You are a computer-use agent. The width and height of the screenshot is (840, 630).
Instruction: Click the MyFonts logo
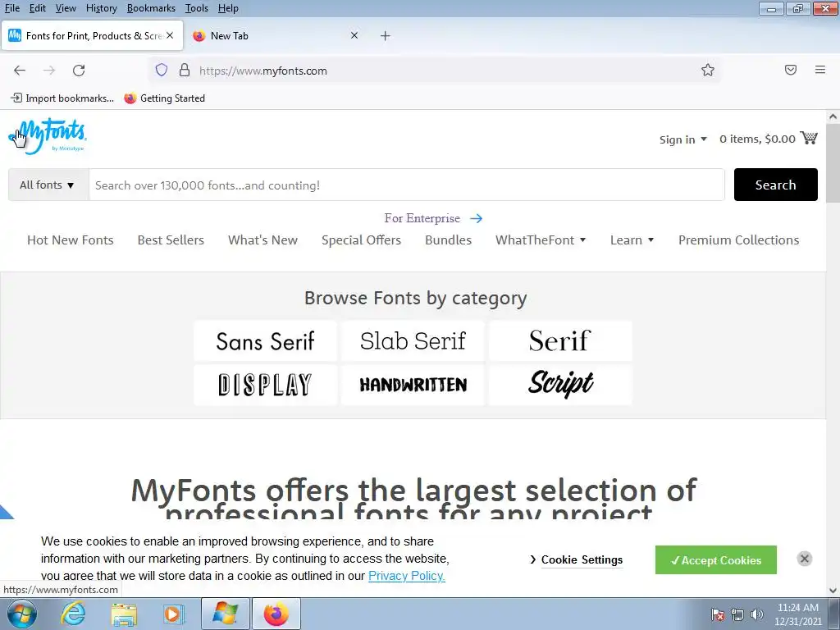pos(48,136)
